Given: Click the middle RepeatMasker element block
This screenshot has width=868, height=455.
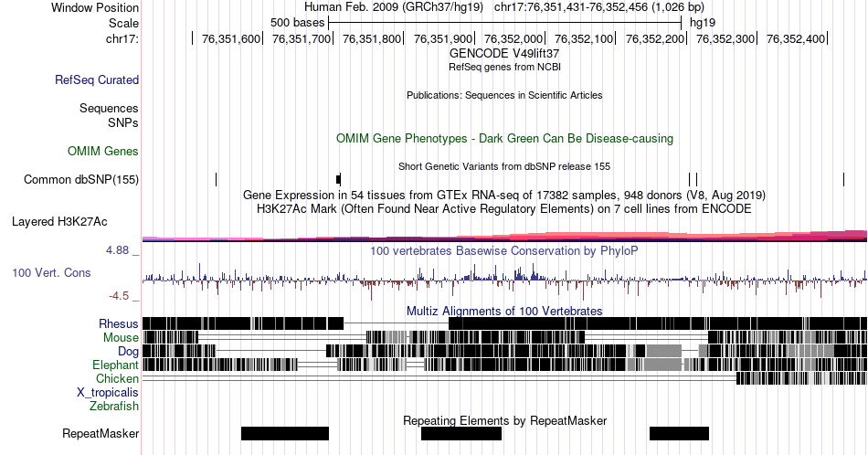Looking at the screenshot, I should tap(461, 433).
